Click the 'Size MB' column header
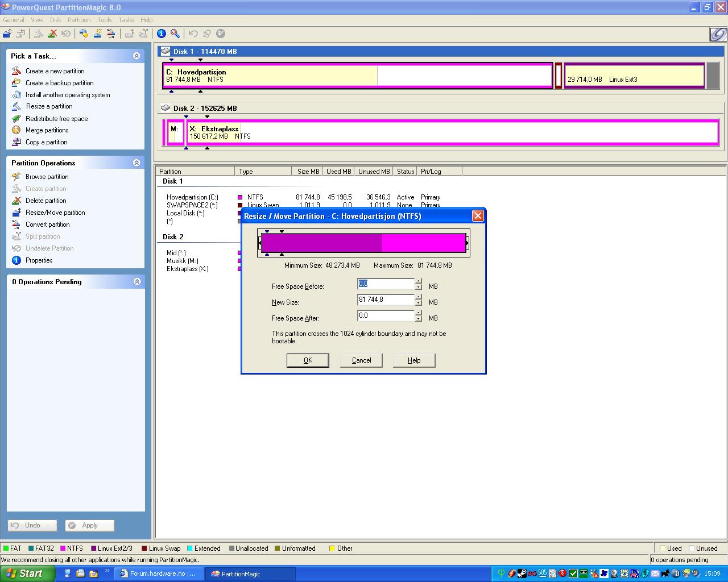Viewport: 728px width, 582px height. [x=308, y=171]
